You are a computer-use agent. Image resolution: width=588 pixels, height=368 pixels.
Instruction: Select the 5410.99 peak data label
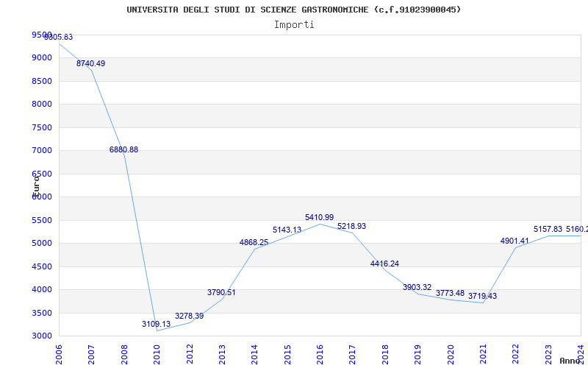(319, 217)
